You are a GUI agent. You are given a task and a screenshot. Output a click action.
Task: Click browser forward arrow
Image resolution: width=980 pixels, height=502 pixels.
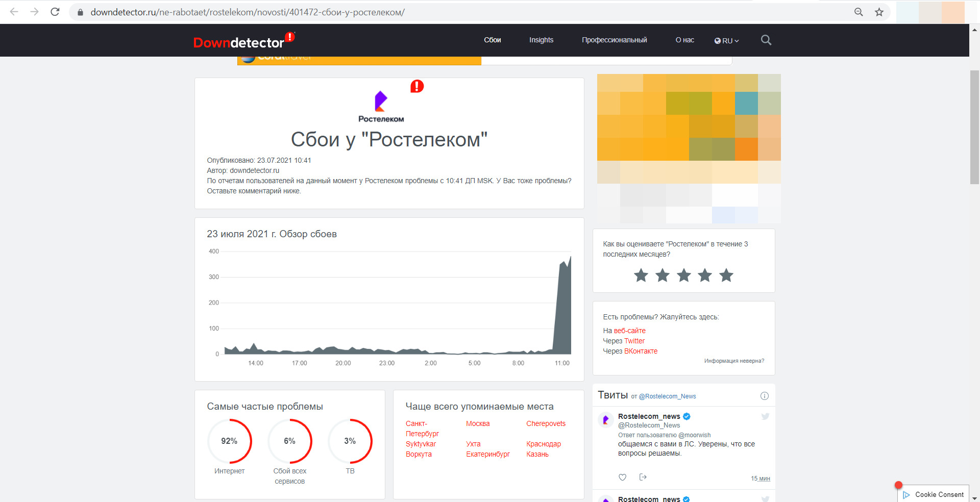pos(34,12)
